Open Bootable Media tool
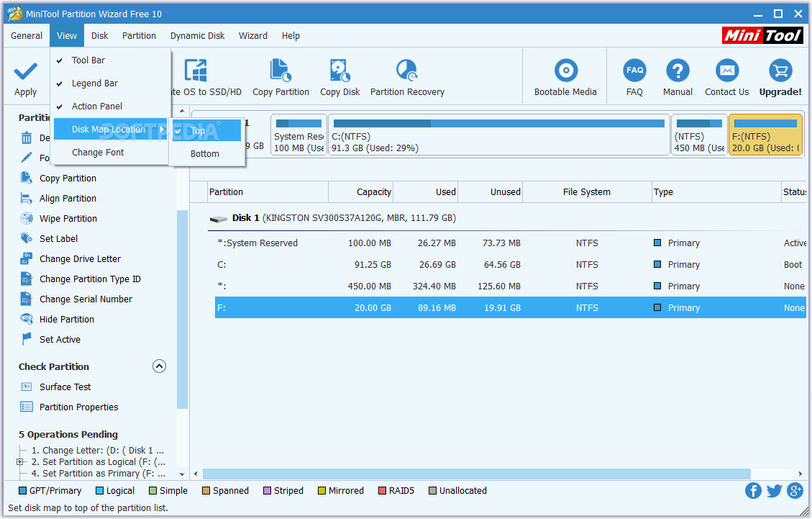The height and width of the screenshot is (519, 812). tap(565, 71)
